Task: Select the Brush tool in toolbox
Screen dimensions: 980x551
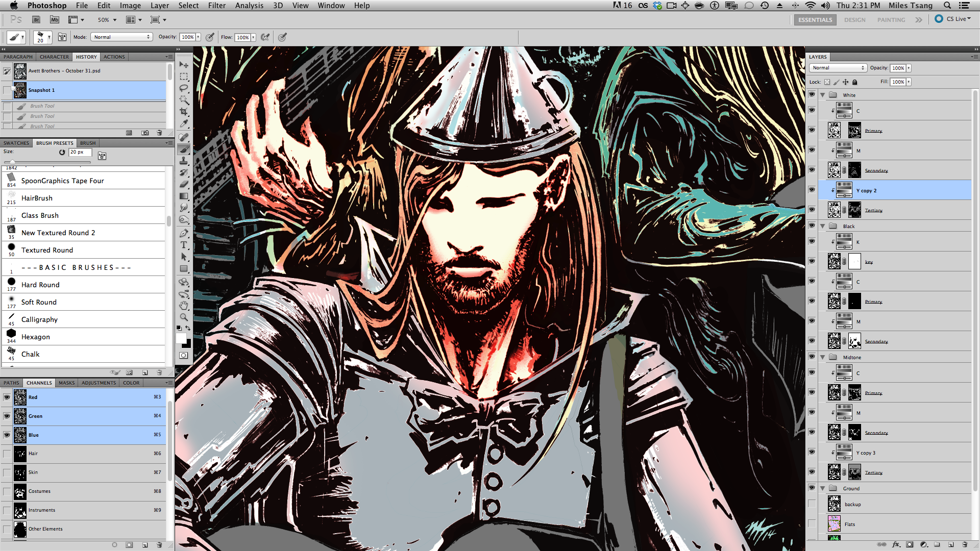Action: click(184, 149)
